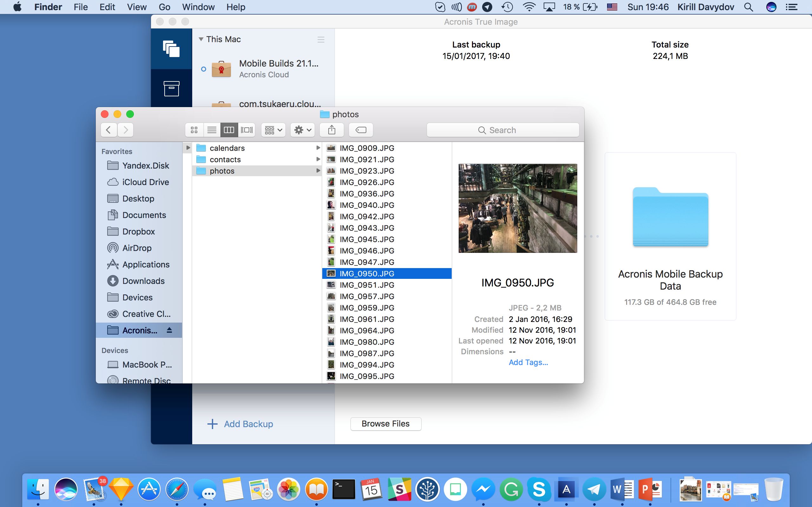Click the icon view toggle button

pos(193,130)
